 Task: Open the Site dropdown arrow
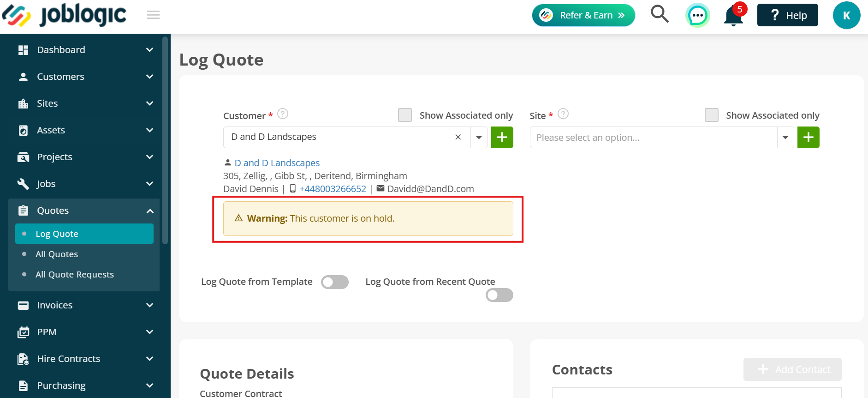pyautogui.click(x=785, y=138)
